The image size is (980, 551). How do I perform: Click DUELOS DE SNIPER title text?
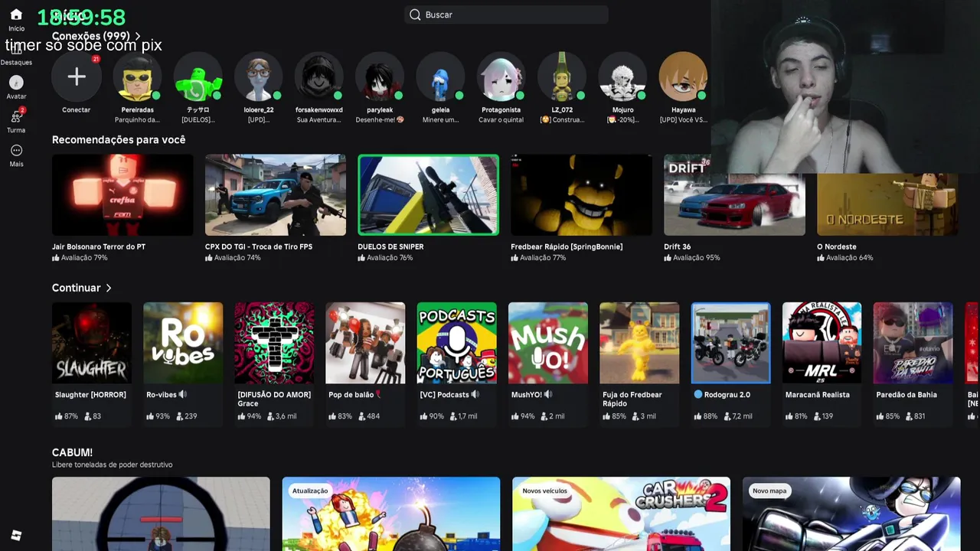[x=390, y=246]
